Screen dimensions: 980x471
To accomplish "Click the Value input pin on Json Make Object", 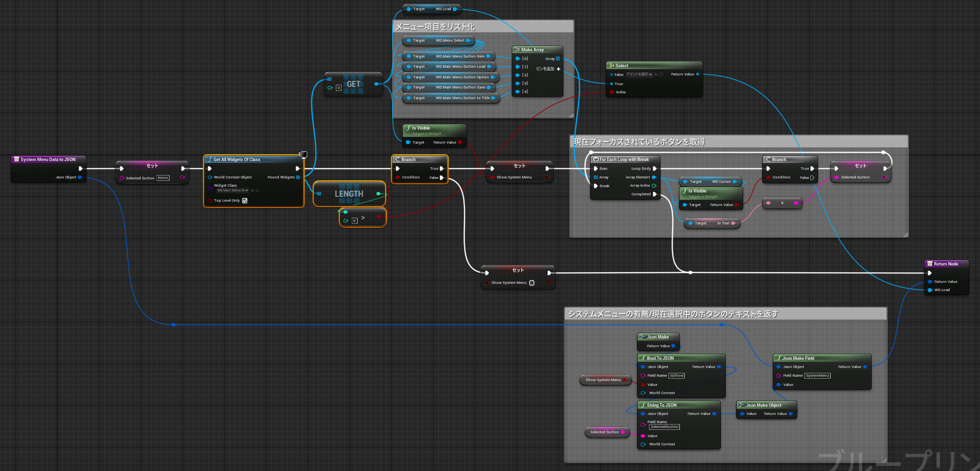I will pyautogui.click(x=742, y=414).
